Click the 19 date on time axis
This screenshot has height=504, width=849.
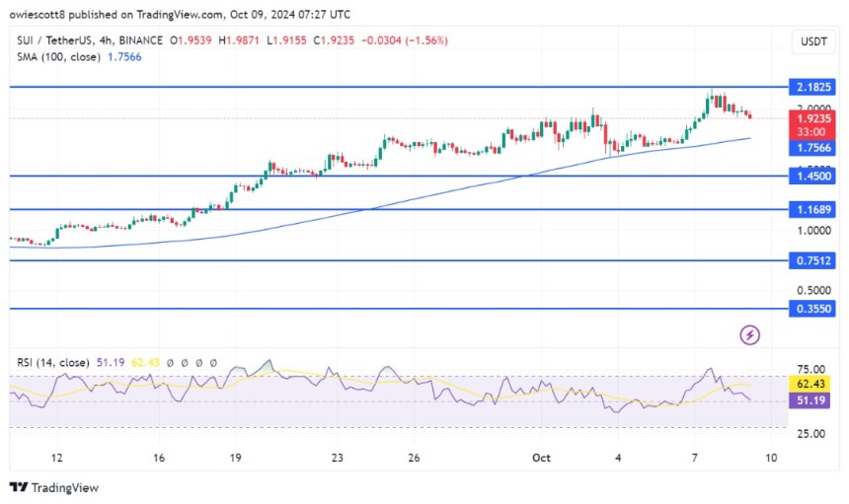(x=236, y=458)
